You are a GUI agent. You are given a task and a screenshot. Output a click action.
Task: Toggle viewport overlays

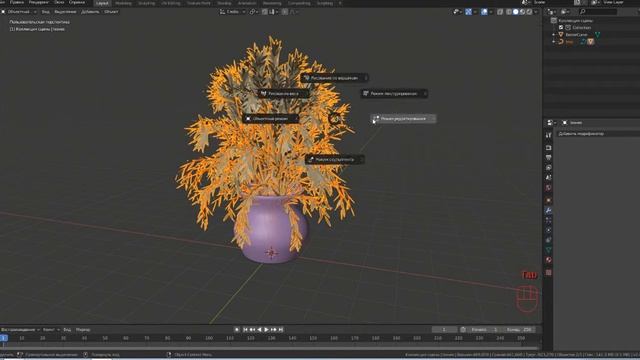point(484,12)
